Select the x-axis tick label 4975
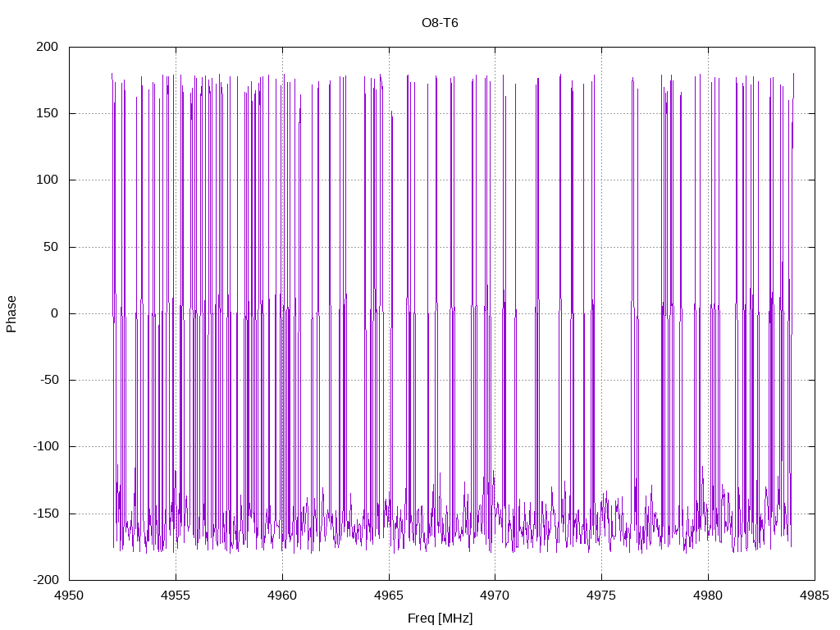 pos(601,596)
